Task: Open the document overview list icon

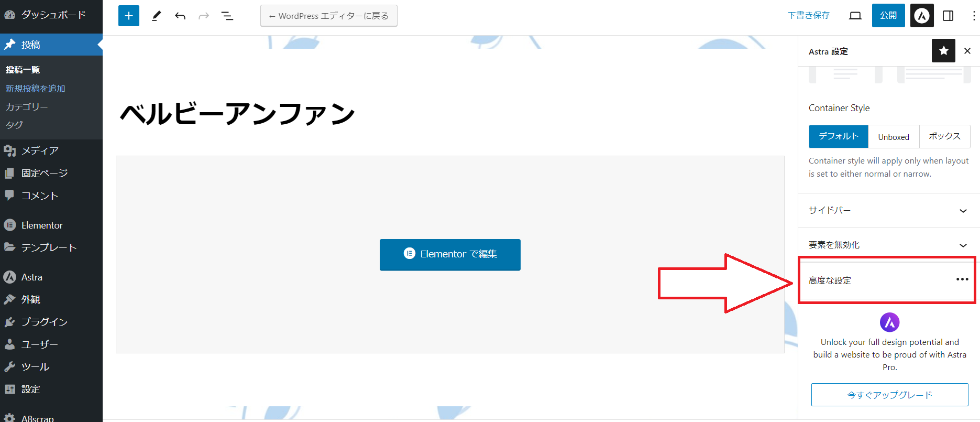Action: point(227,16)
